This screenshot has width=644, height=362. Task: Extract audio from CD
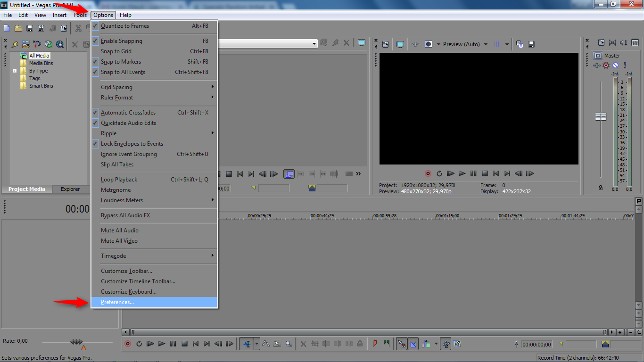(48, 44)
